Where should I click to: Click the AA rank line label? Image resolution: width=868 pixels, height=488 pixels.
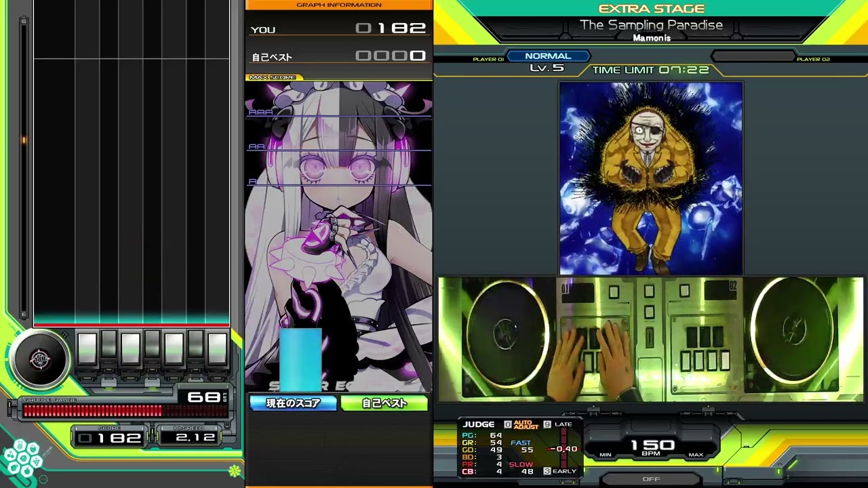pyautogui.click(x=256, y=146)
